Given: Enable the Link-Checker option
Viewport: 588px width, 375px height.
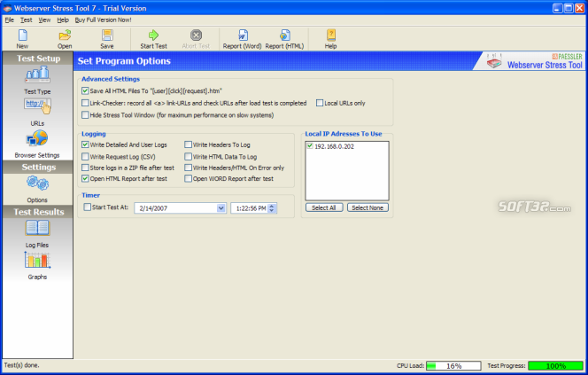Looking at the screenshot, I should click(x=85, y=103).
